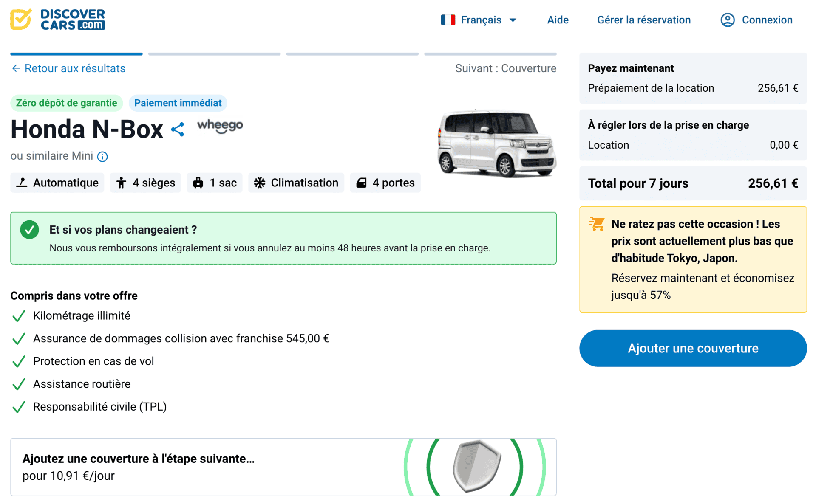Click the wheego supplier logo
816x504 pixels.
[220, 126]
